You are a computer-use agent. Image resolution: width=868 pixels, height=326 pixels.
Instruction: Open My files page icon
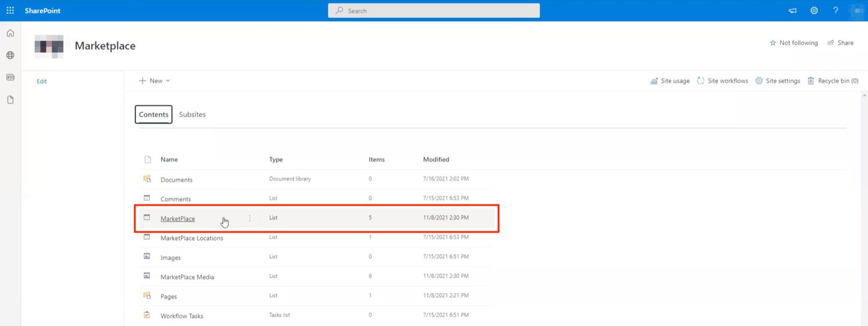click(x=10, y=100)
